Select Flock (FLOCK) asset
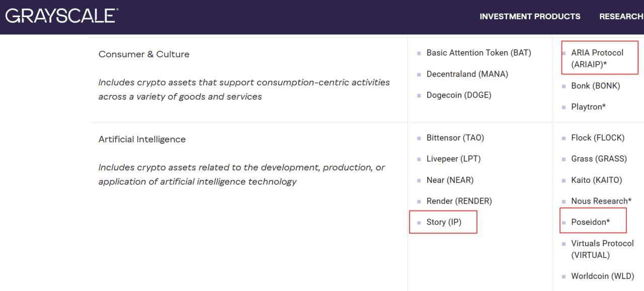644x291 pixels. click(x=597, y=138)
